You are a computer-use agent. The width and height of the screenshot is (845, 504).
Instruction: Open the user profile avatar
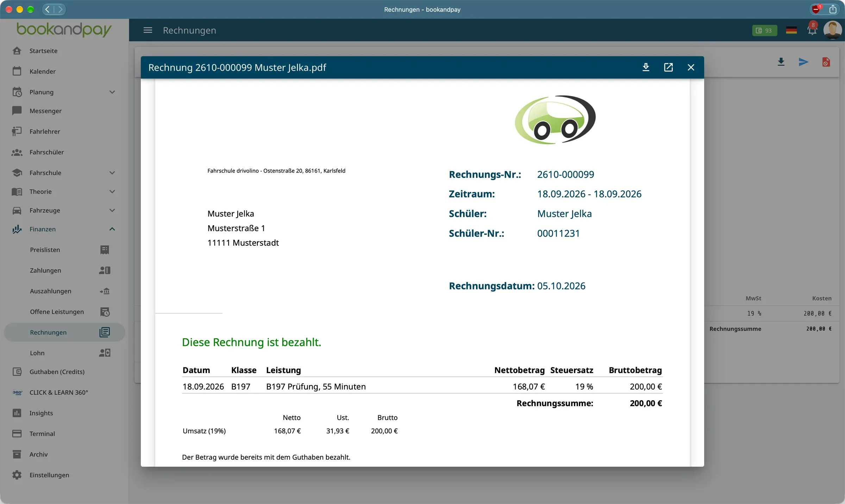coord(832,30)
